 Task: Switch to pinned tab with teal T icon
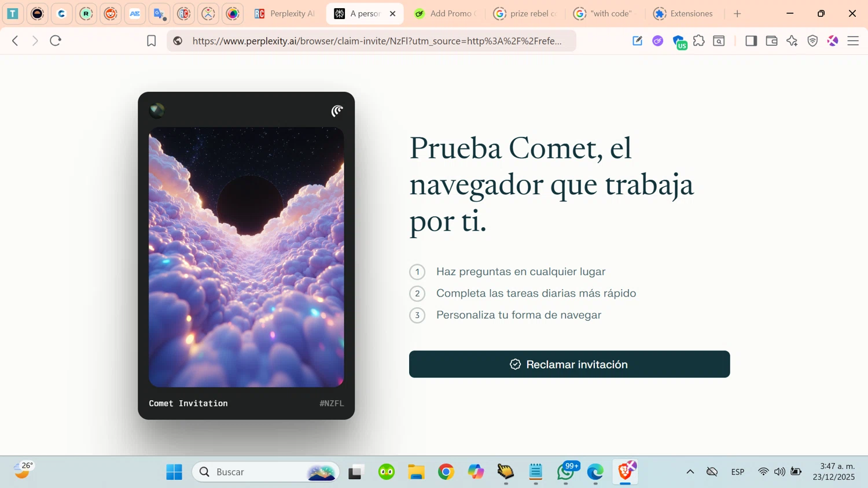pyautogui.click(x=13, y=14)
